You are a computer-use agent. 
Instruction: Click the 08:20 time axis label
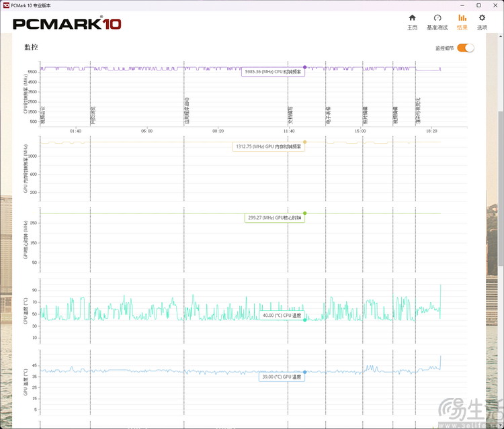tap(218, 131)
